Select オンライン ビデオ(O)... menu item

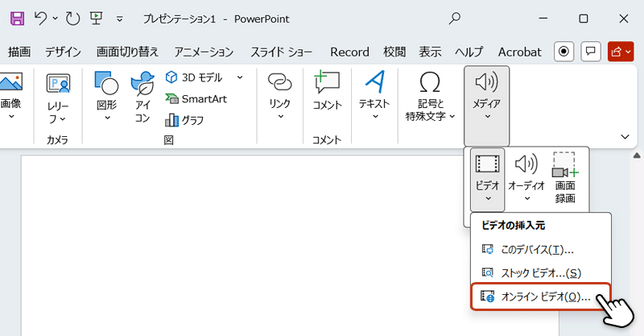point(541,297)
